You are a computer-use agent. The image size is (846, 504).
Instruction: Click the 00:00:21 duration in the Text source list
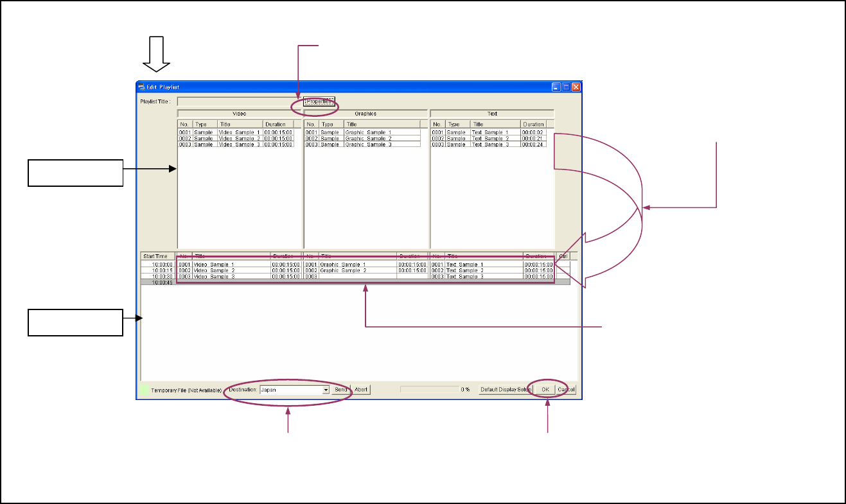533,139
